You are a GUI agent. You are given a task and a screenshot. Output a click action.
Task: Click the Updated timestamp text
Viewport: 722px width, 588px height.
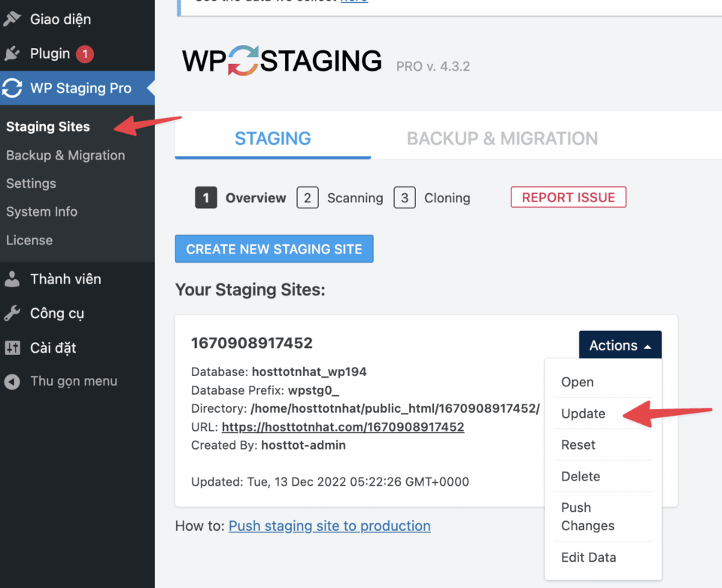pyautogui.click(x=330, y=482)
